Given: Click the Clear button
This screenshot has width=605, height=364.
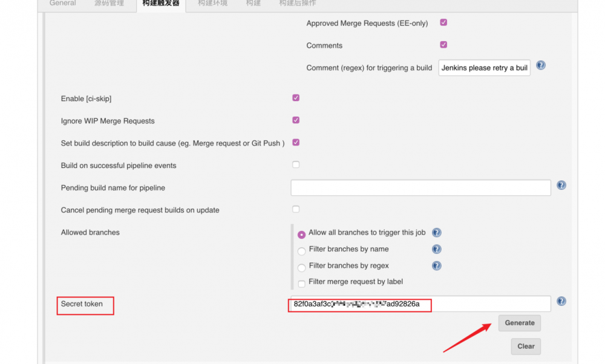Looking at the screenshot, I should click(x=525, y=346).
